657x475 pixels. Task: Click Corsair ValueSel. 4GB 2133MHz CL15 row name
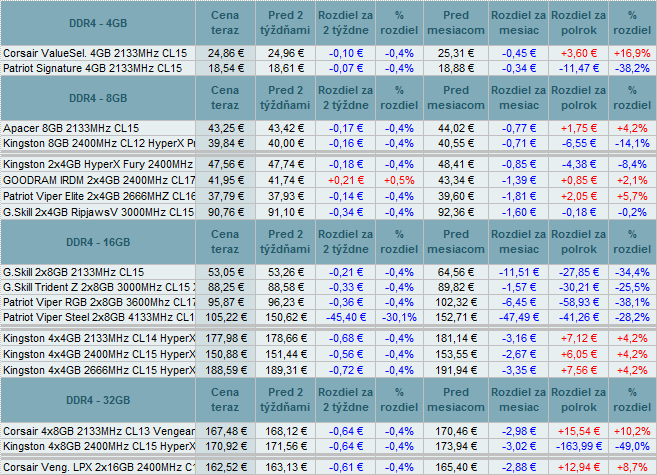tap(98, 53)
